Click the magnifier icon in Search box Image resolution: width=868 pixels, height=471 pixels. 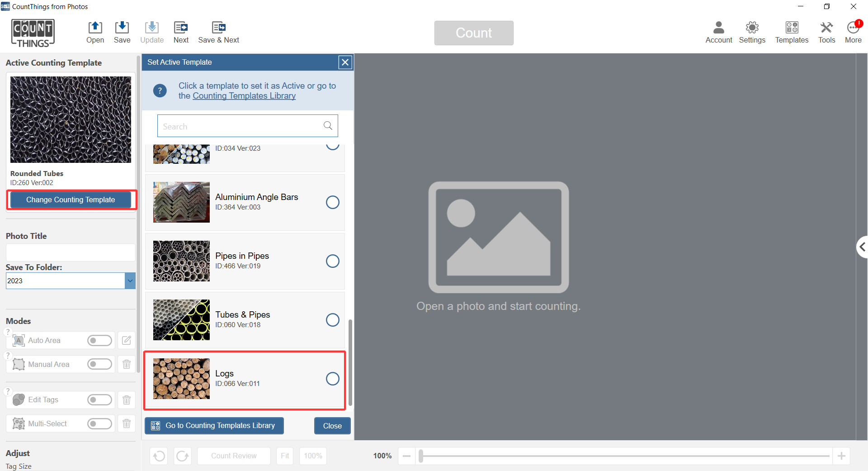pyautogui.click(x=328, y=126)
